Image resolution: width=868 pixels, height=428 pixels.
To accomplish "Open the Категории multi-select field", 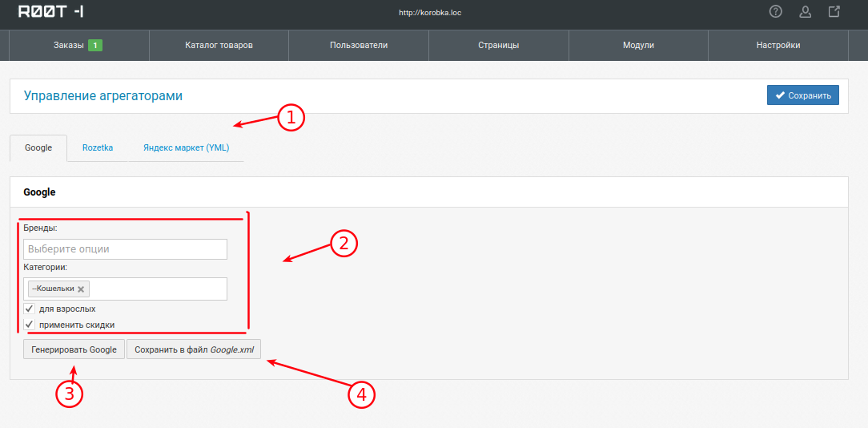I will pos(125,289).
